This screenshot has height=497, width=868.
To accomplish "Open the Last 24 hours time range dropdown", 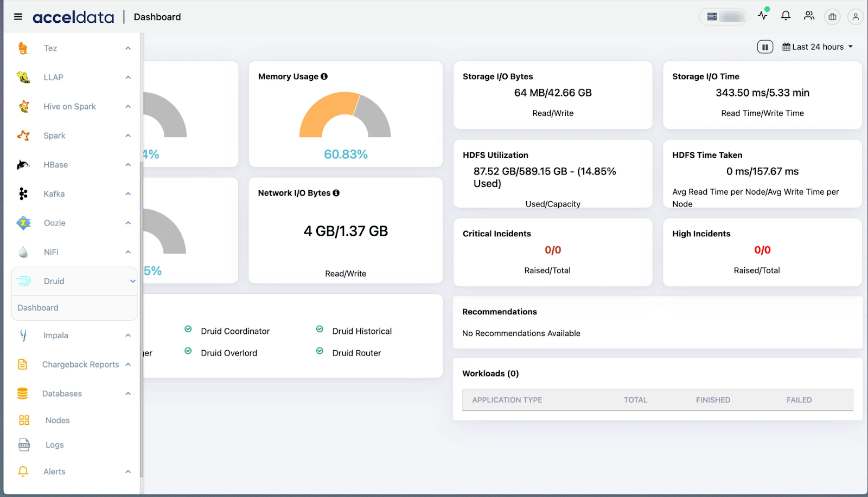I will tap(818, 47).
